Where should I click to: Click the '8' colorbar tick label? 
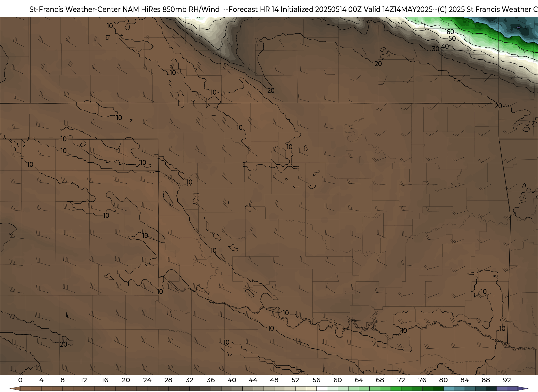pyautogui.click(x=62, y=380)
